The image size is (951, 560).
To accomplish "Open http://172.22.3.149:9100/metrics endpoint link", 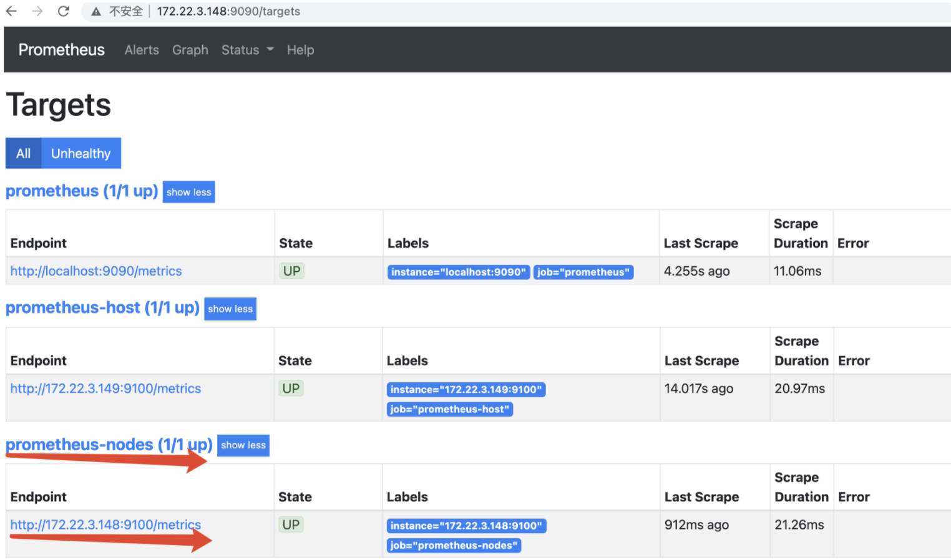I will tap(105, 389).
